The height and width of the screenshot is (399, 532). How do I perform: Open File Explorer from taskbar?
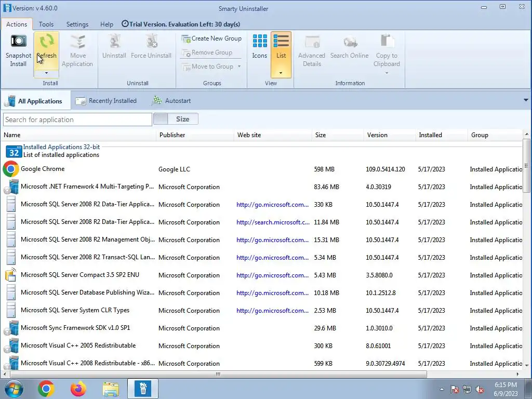111,389
